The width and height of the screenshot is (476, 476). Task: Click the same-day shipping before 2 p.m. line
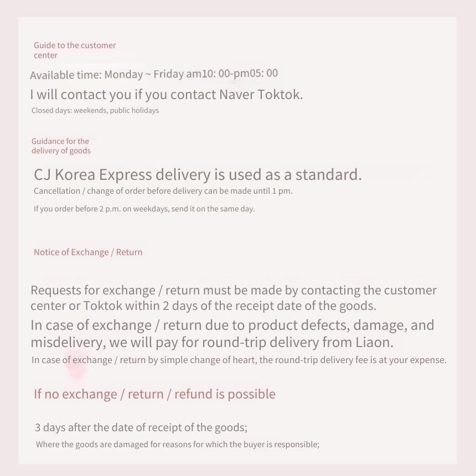[144, 209]
